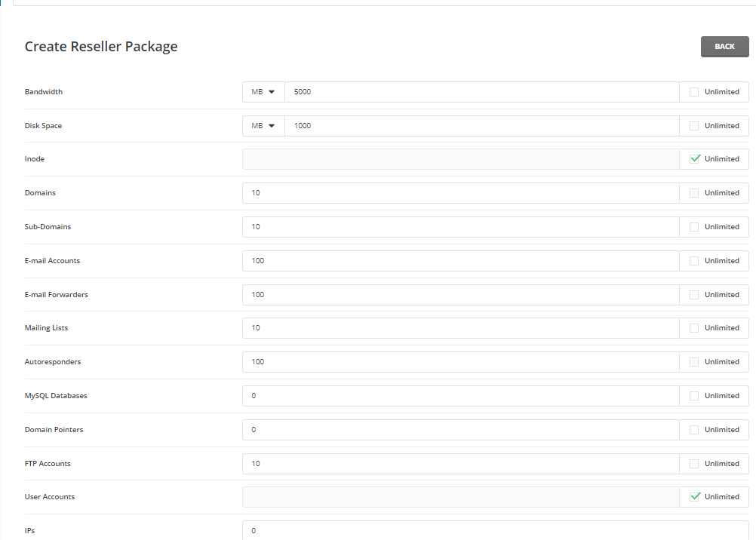Click the IPs input field
Screen dimensions: 756x540
click(x=495, y=531)
